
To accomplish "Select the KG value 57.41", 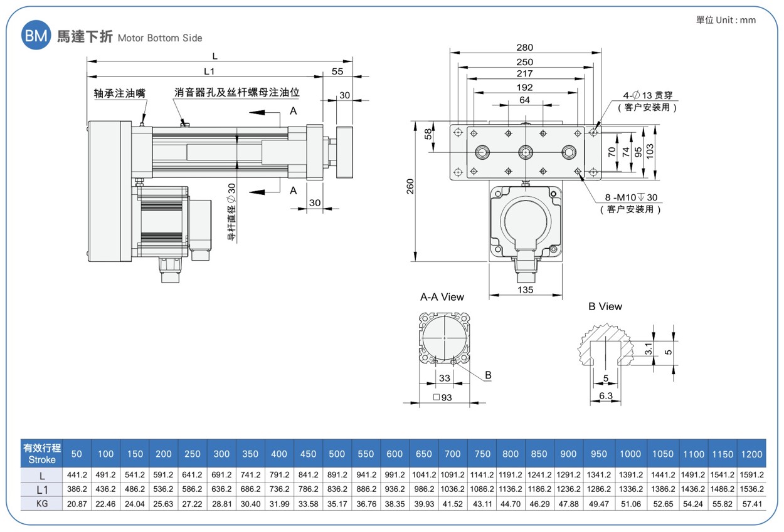I will 751,503.
